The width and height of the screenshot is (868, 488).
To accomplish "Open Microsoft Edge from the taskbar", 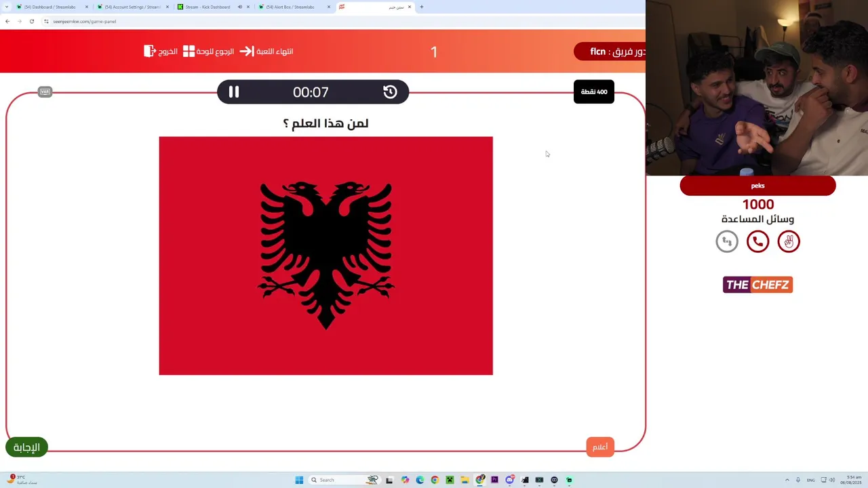I will [420, 480].
